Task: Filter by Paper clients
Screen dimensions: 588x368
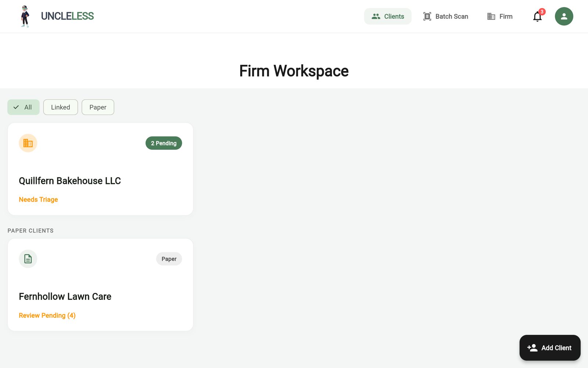Action: click(x=98, y=107)
